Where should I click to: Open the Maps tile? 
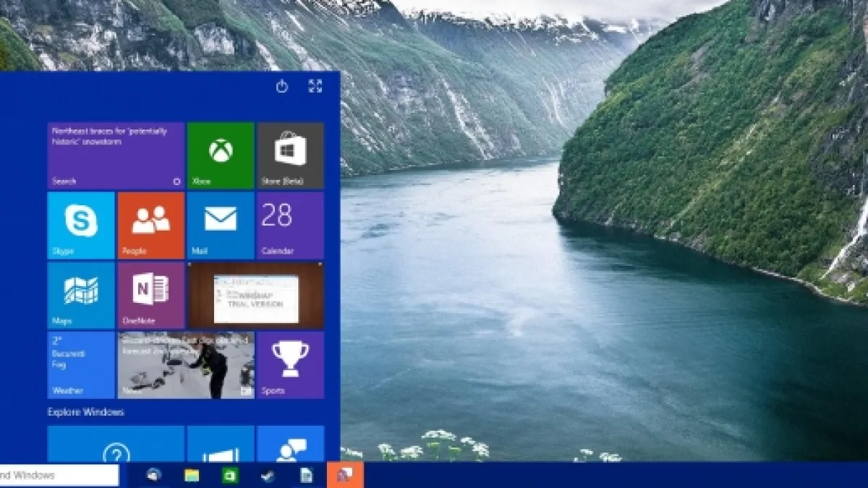click(81, 295)
